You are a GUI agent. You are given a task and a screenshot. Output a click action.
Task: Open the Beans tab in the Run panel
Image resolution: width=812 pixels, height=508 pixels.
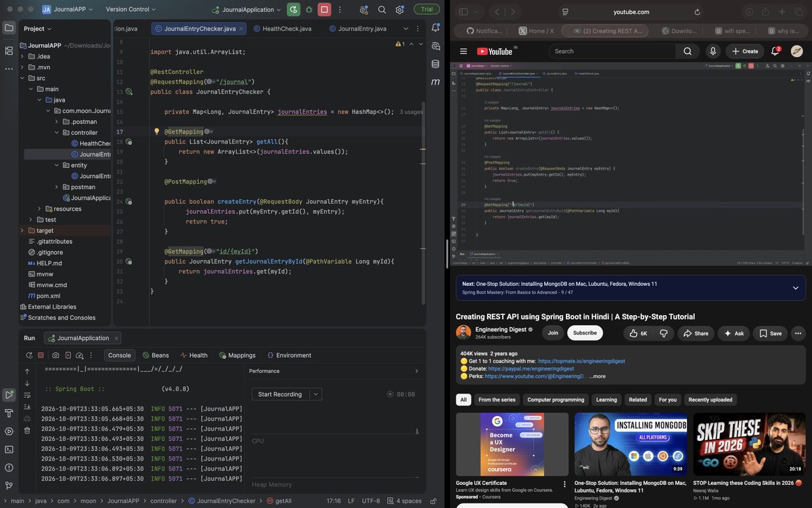pyautogui.click(x=156, y=355)
